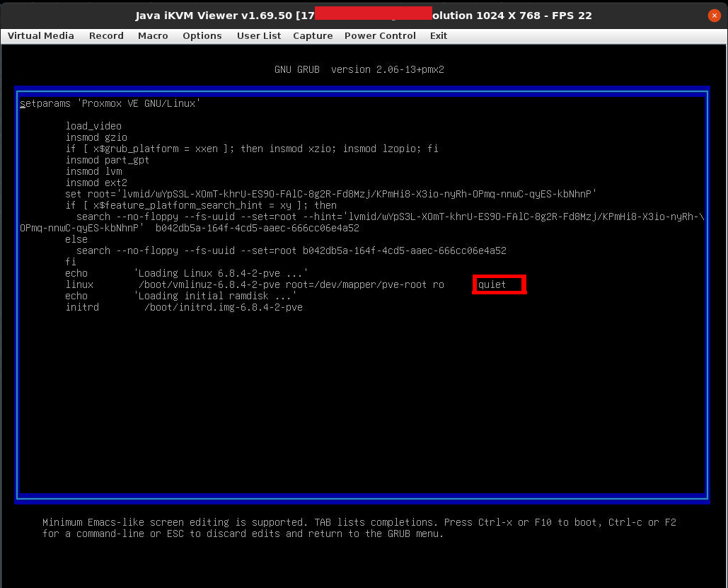Viewport: 728px width, 588px height.
Task: Click the 'else' line
Action: click(76, 239)
